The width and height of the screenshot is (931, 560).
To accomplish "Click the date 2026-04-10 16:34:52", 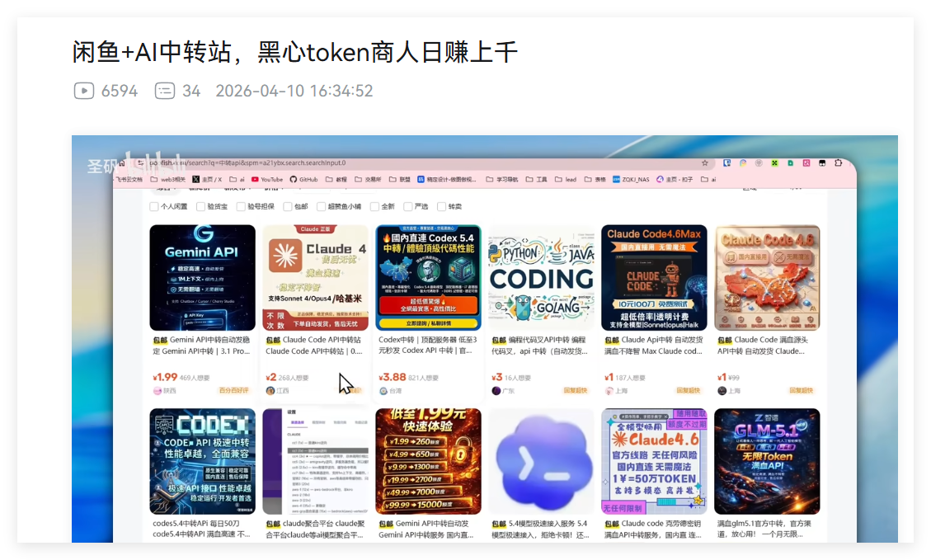I will (294, 91).
